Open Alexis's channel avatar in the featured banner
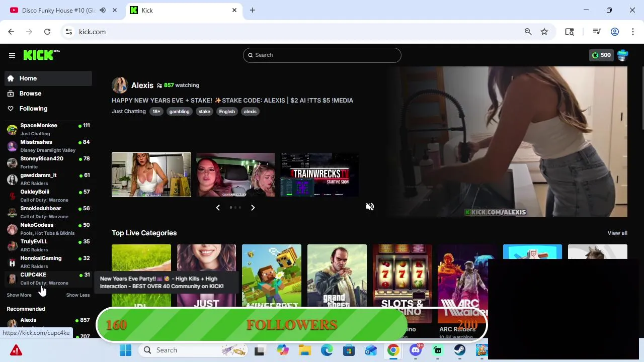 tap(120, 85)
